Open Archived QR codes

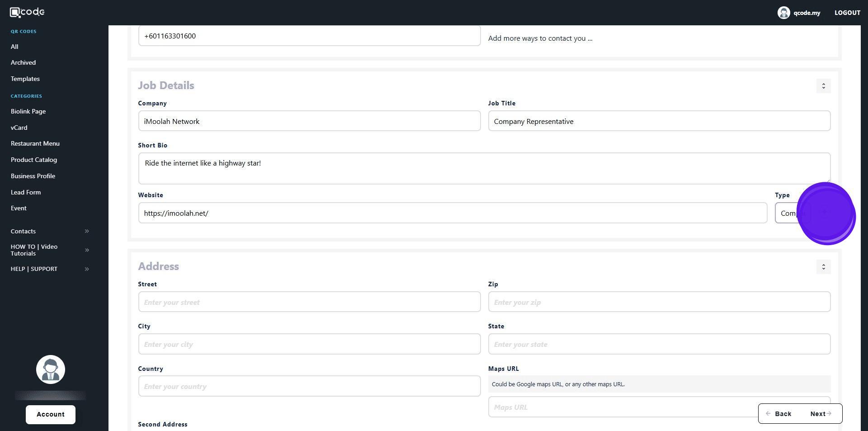(x=23, y=62)
